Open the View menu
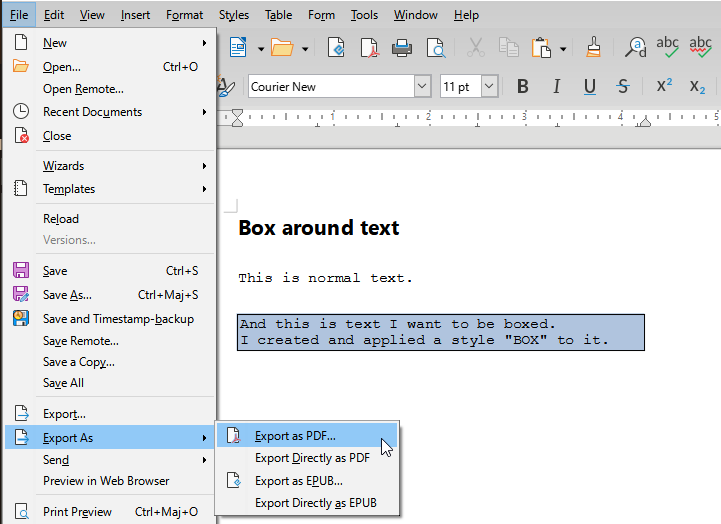The height and width of the screenshot is (524, 721). tap(92, 15)
